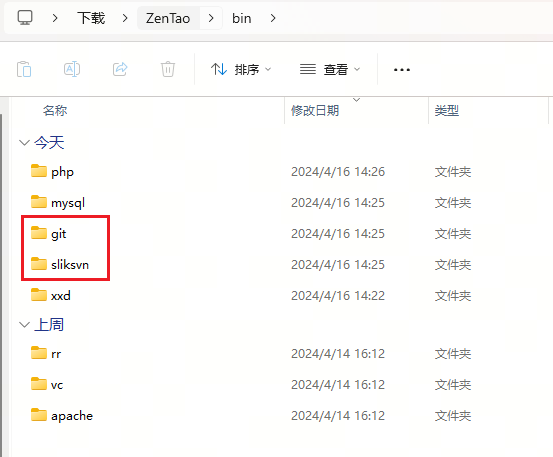This screenshot has width=553, height=457.
Task: Click the Rename toolbar icon
Action: (x=72, y=69)
